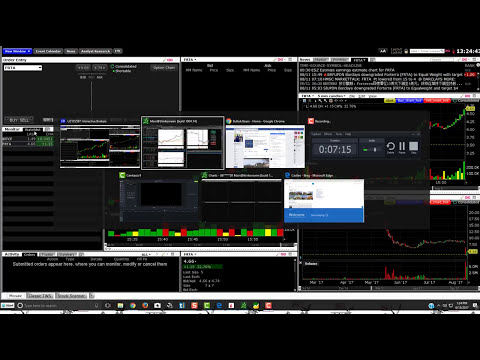Open the FRTA symbol dropdown on the intraday chart
480x360 pixels.
307,96
